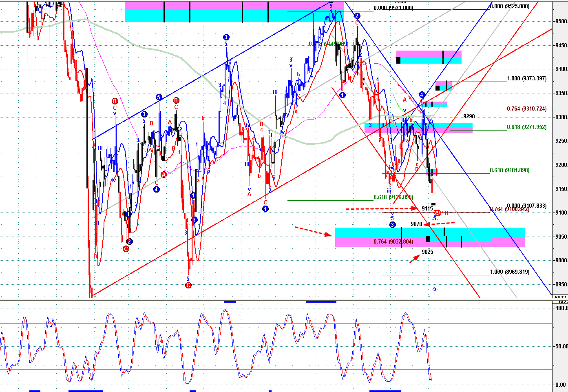Image resolution: width=568 pixels, height=392 pixels.
Task: Click the red arrow pointing up to 9025
Action: [x=415, y=259]
